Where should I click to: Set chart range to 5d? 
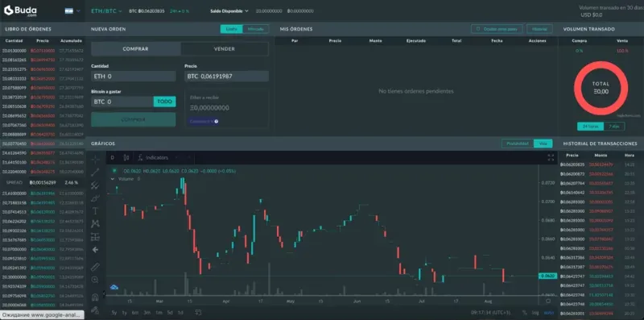coord(170,313)
